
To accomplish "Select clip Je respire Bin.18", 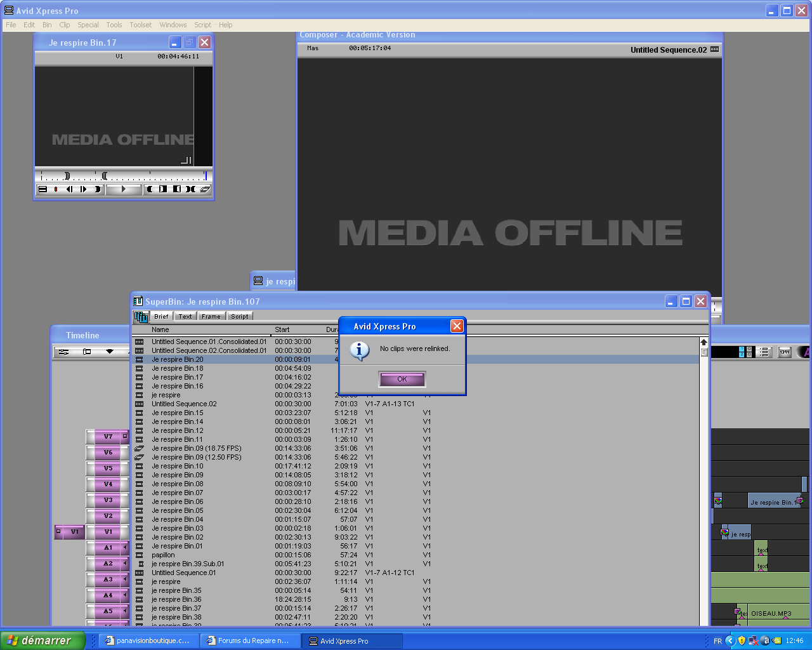I will tap(178, 368).
